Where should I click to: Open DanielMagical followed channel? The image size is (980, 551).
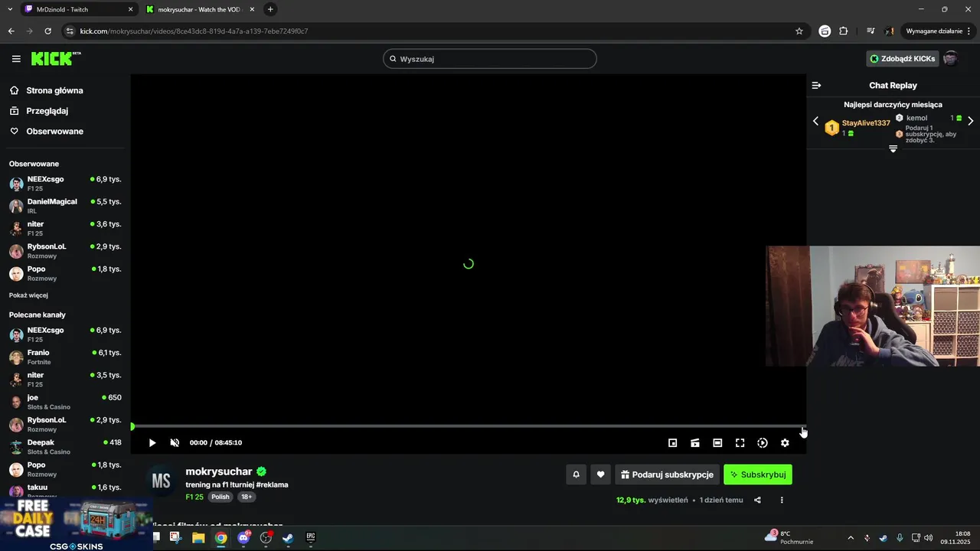pos(65,206)
